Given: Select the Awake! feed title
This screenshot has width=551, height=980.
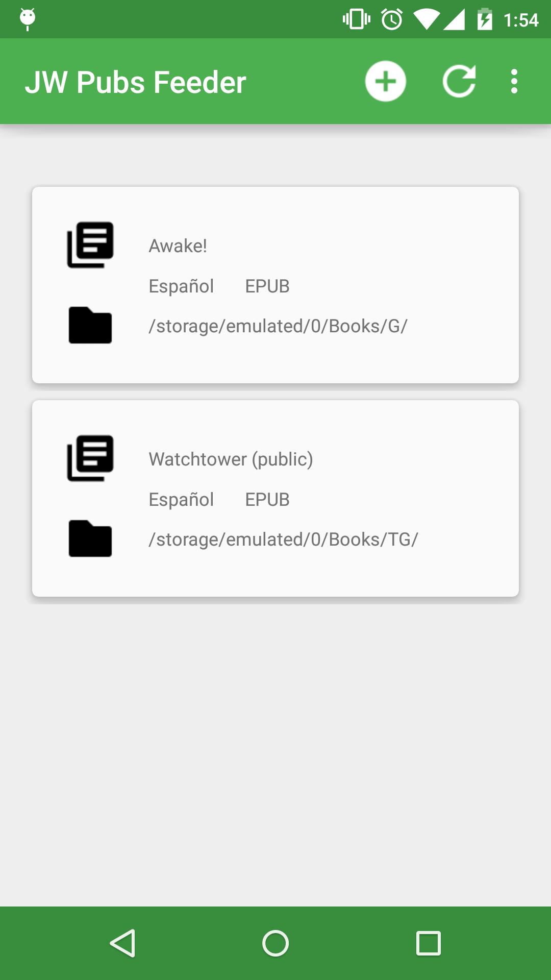Looking at the screenshot, I should tap(178, 246).
